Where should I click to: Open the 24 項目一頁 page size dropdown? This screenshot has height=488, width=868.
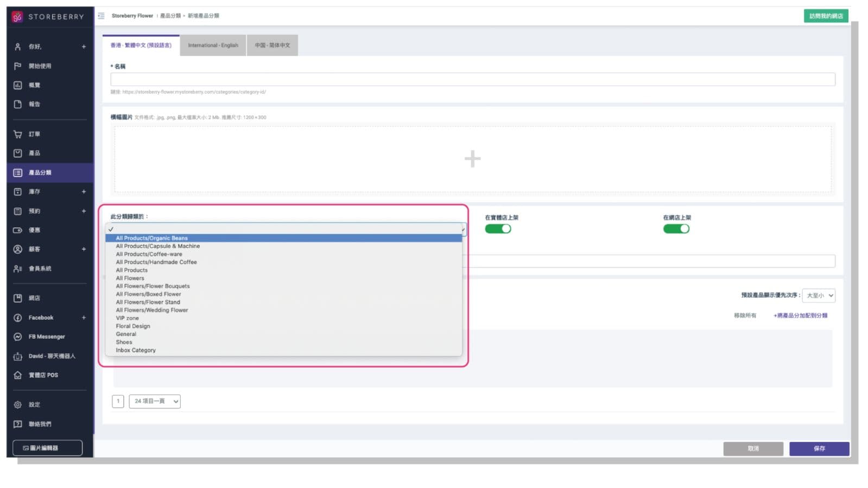coord(155,401)
